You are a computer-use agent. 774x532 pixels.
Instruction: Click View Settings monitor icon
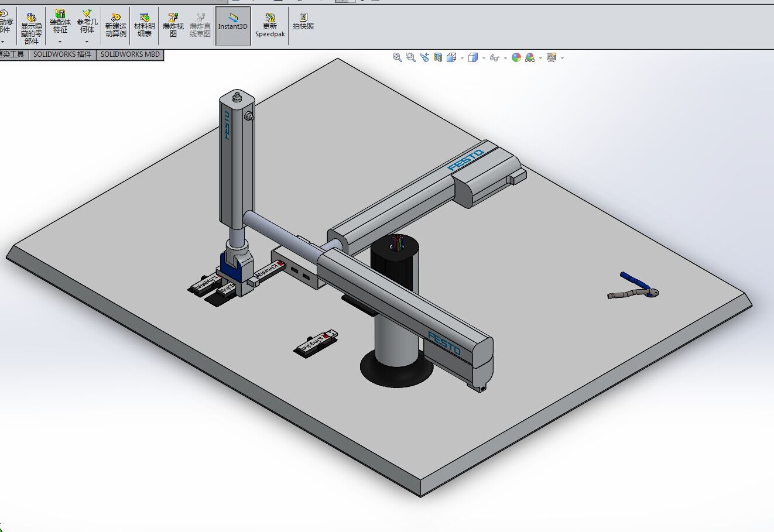coord(551,57)
